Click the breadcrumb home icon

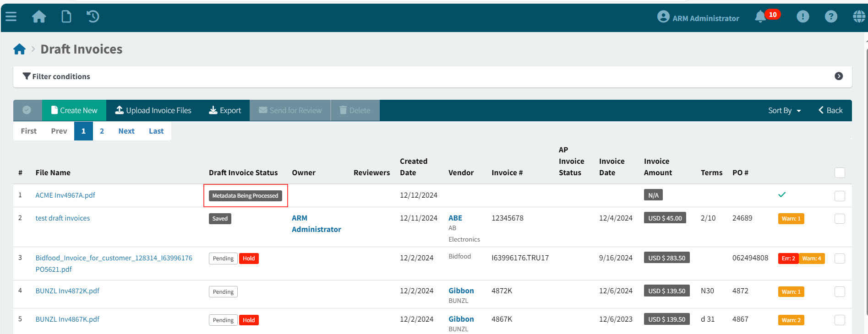coord(19,49)
